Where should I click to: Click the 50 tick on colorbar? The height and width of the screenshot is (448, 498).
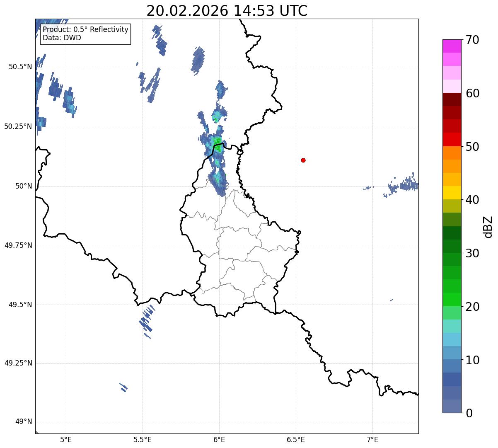click(x=472, y=147)
